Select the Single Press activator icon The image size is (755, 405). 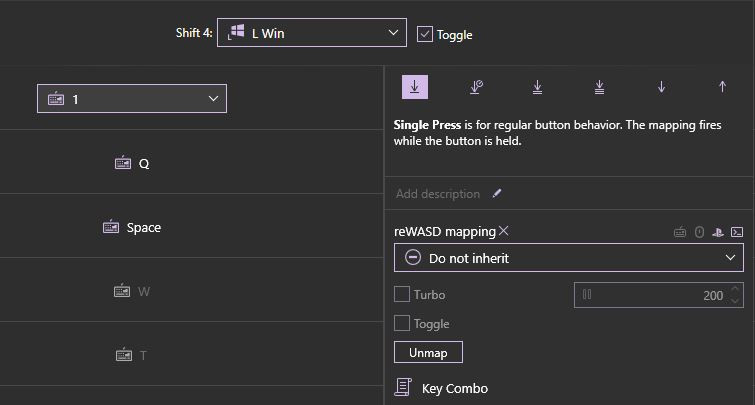pyautogui.click(x=415, y=87)
